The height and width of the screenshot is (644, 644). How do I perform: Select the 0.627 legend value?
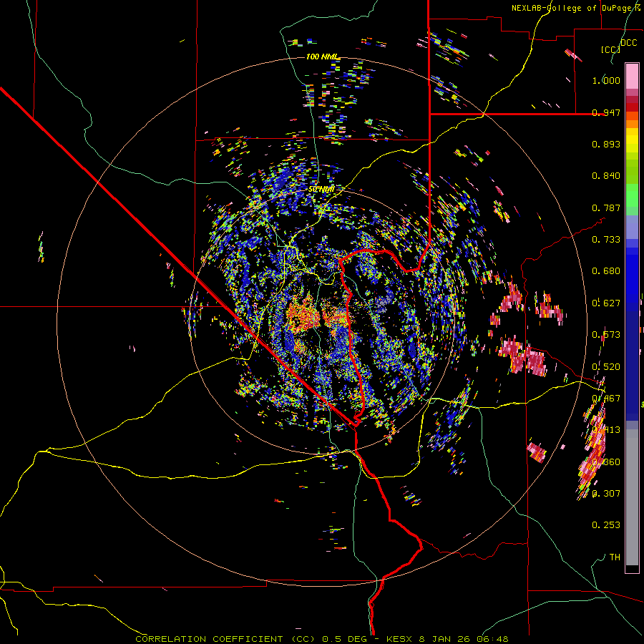point(606,303)
